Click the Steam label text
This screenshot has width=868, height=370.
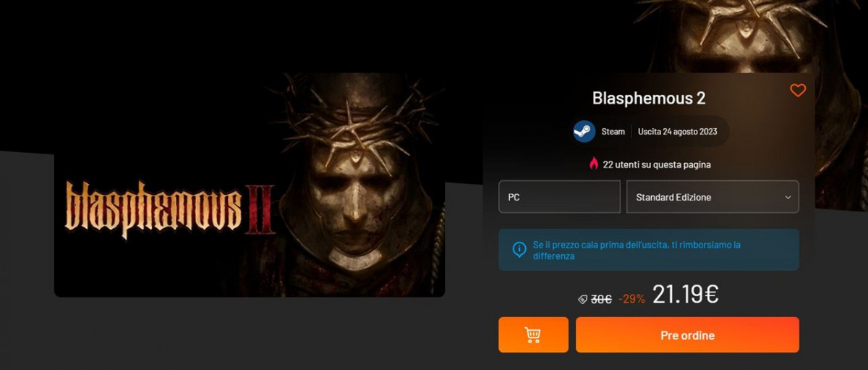click(x=613, y=132)
